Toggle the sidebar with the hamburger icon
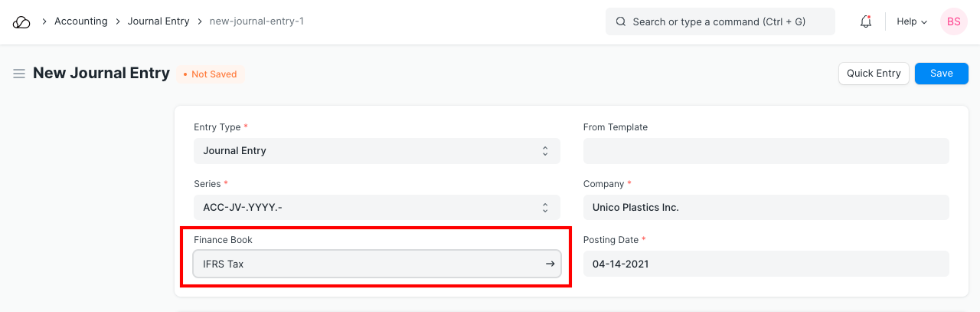The image size is (980, 312). [19, 74]
